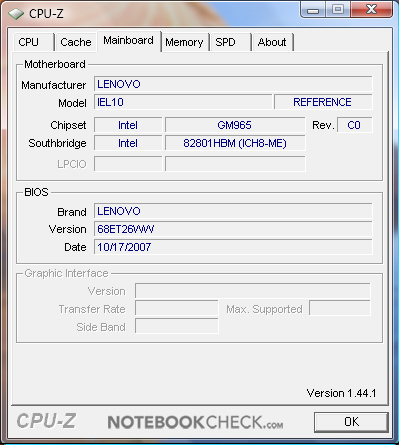Click the BIOS Version field 68ET26WW
399x445 pixels.
pos(233,229)
